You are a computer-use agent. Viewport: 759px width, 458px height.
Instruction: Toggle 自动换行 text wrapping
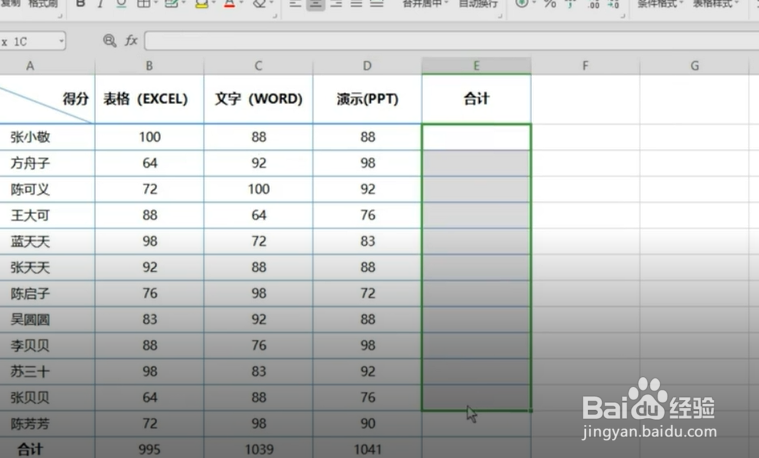click(x=478, y=3)
